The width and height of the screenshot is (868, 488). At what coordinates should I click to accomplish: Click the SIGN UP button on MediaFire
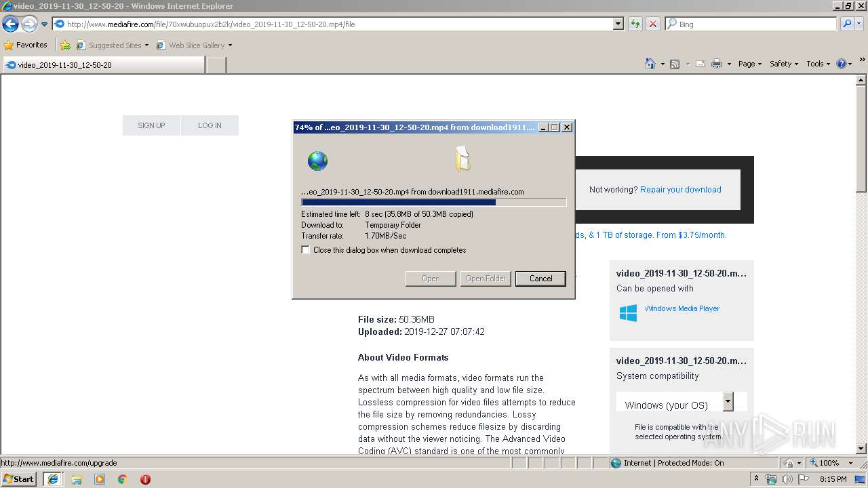pyautogui.click(x=151, y=125)
